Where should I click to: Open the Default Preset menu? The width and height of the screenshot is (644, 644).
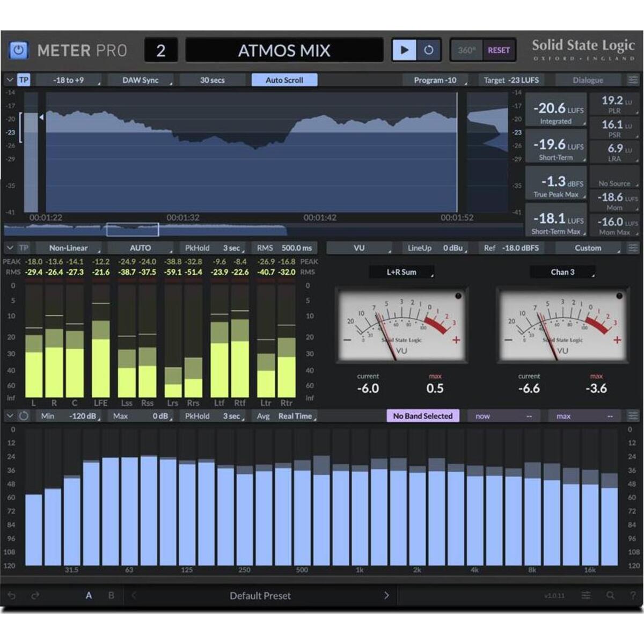[x=260, y=596]
